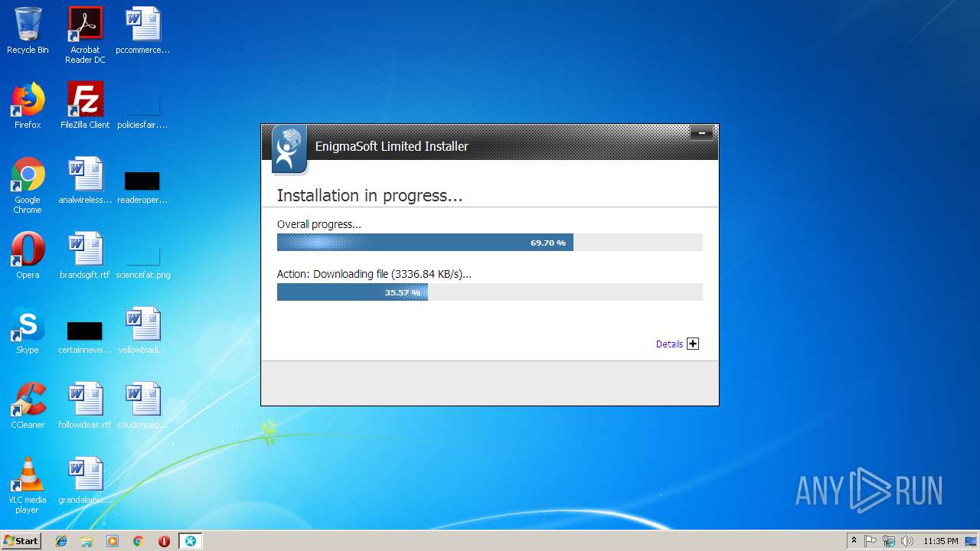The width and height of the screenshot is (980, 551).
Task: Open Opera from taskbar
Action: (164, 541)
